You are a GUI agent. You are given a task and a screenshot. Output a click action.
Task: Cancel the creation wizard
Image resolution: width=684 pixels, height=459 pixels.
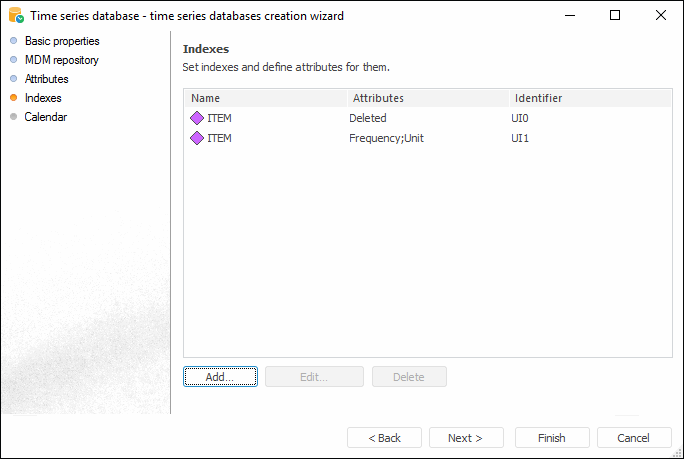coord(633,438)
